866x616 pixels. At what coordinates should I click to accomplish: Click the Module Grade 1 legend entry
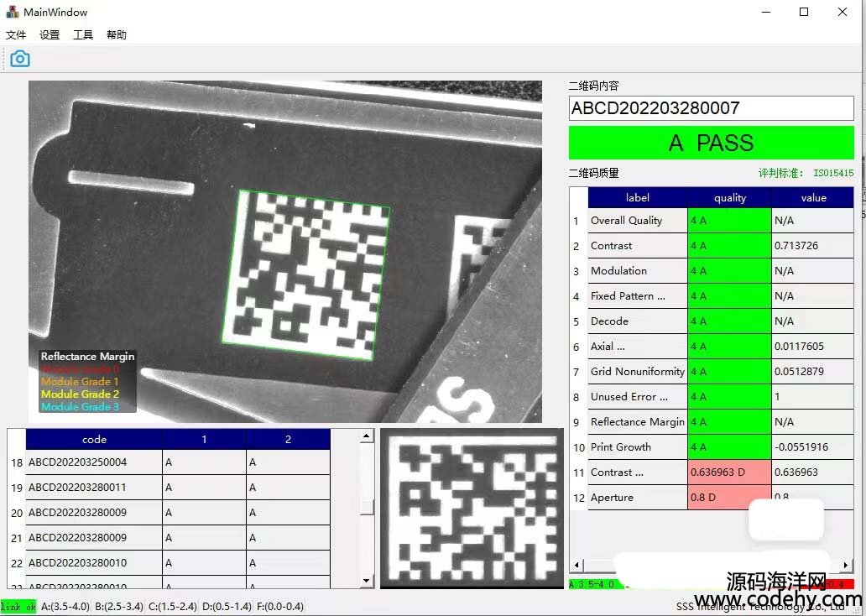(x=80, y=381)
